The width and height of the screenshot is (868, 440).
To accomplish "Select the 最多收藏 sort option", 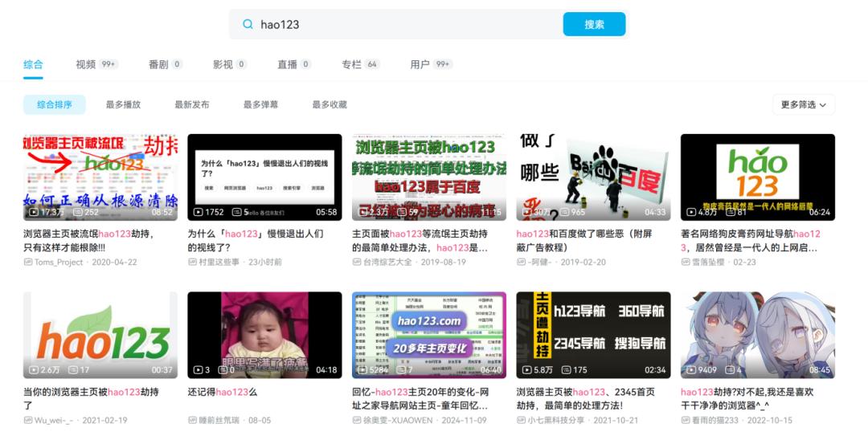I will click(x=330, y=104).
